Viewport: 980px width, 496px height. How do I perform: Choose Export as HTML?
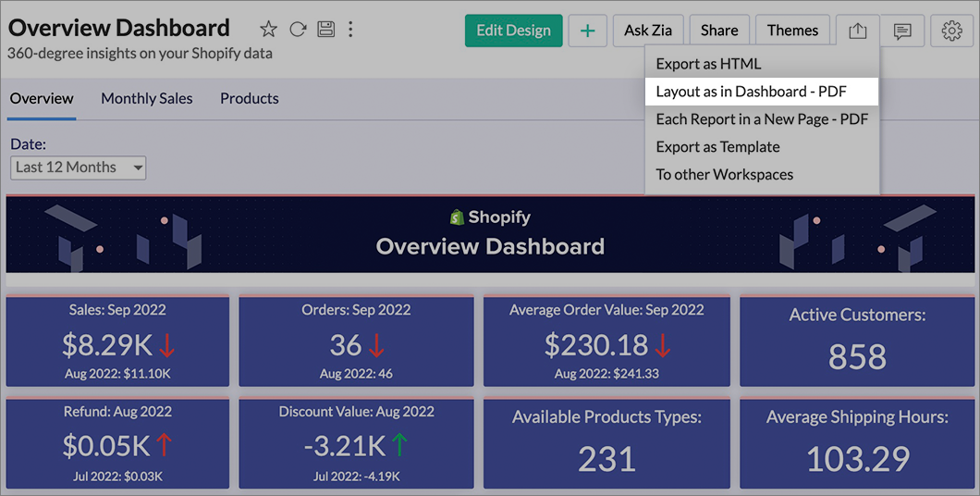762,64
